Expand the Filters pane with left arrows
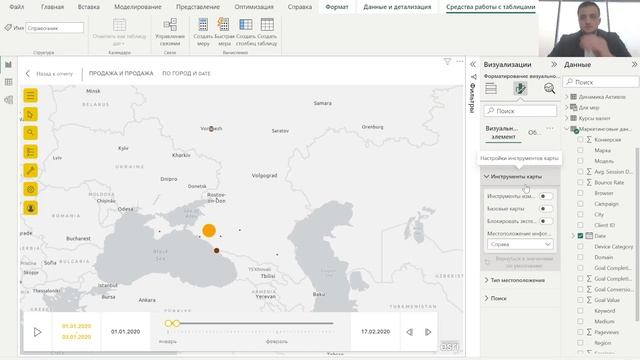This screenshot has height=360, width=640. click(473, 64)
